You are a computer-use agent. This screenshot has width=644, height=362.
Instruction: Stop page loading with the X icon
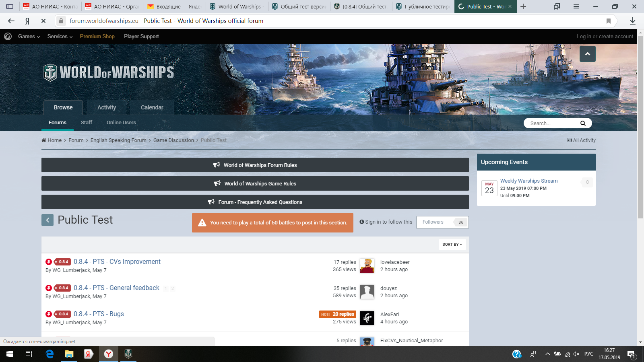(x=43, y=21)
